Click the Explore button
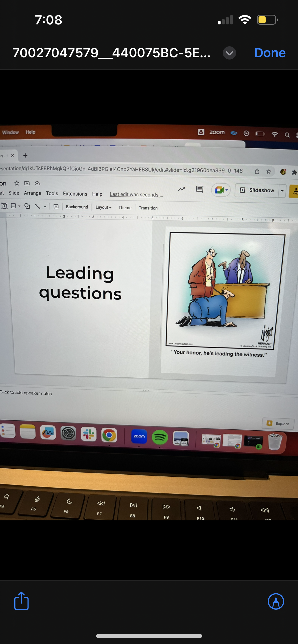 coord(278,423)
